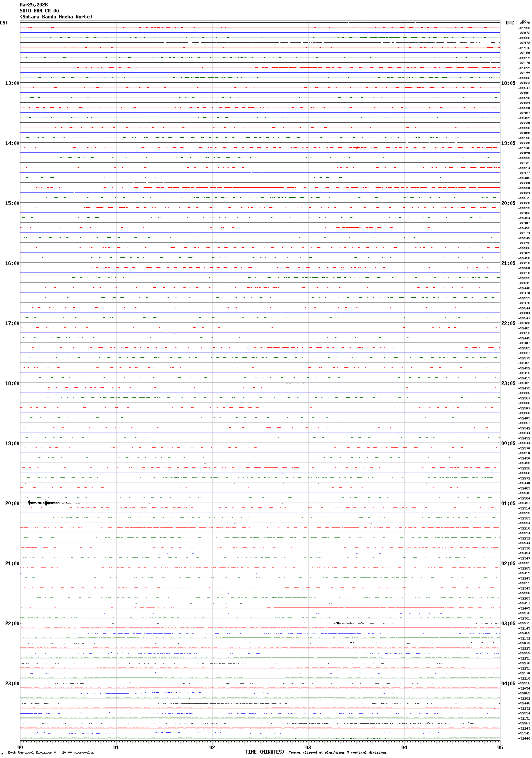The width and height of the screenshot is (532, 758).
Task: Click the traces clipped note at the bottom
Action: point(338,752)
